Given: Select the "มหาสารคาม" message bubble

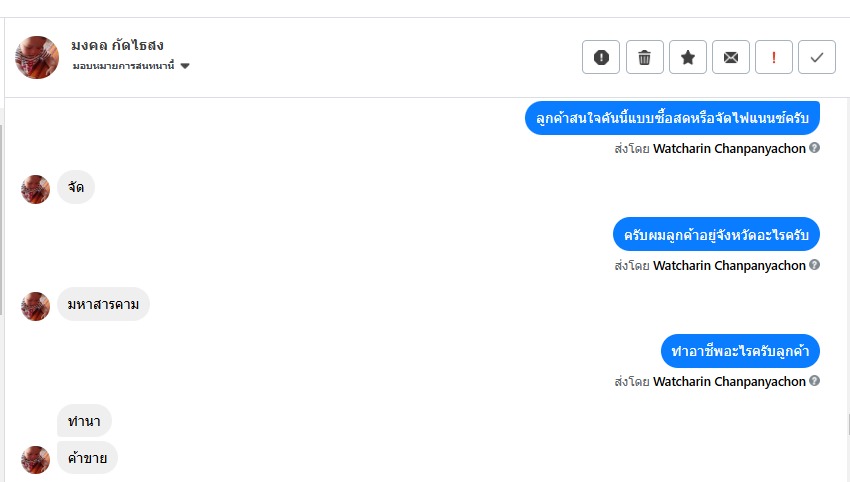Looking at the screenshot, I should tap(103, 304).
